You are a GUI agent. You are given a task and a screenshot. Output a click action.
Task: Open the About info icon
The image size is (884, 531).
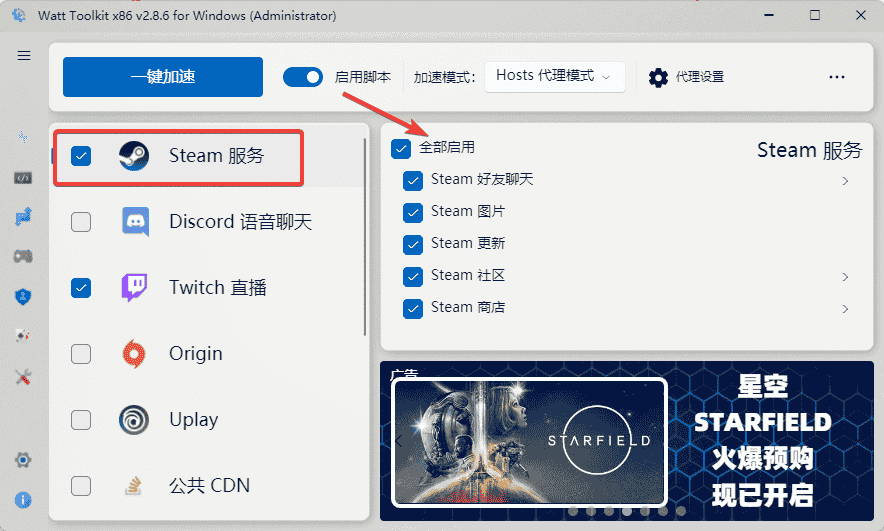tap(23, 500)
